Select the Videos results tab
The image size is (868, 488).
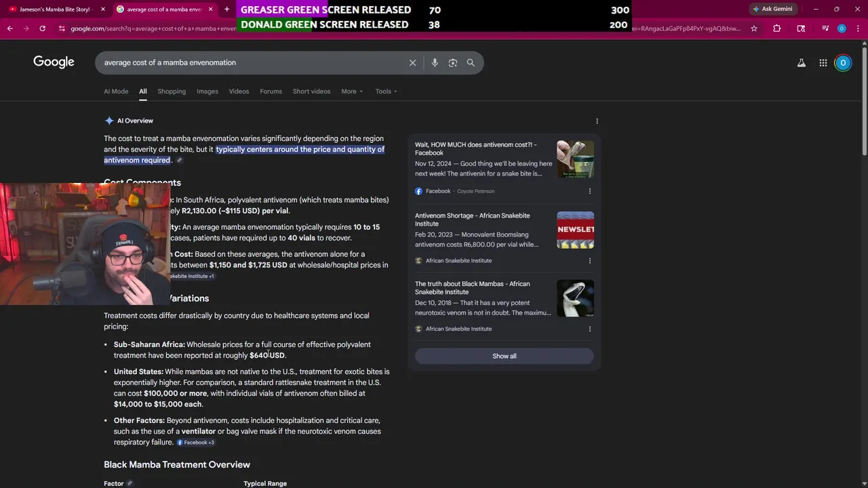[x=239, y=91]
